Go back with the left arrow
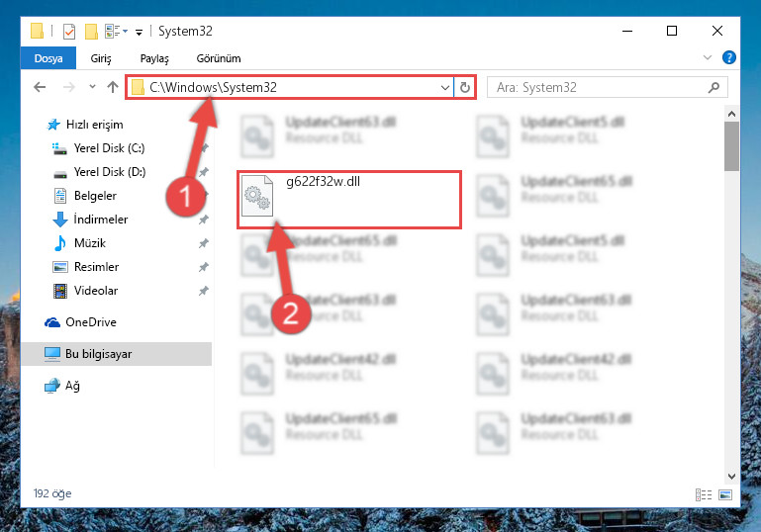761x532 pixels. pos(40,87)
